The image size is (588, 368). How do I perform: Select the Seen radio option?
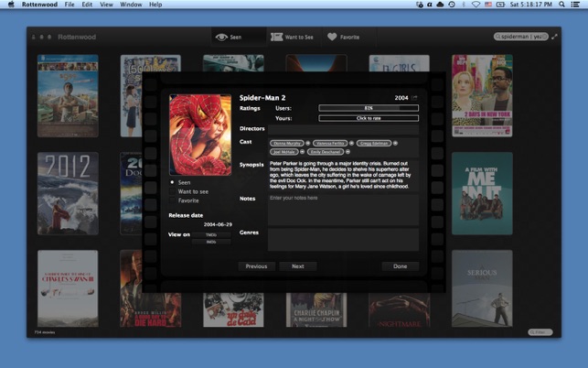pyautogui.click(x=172, y=182)
